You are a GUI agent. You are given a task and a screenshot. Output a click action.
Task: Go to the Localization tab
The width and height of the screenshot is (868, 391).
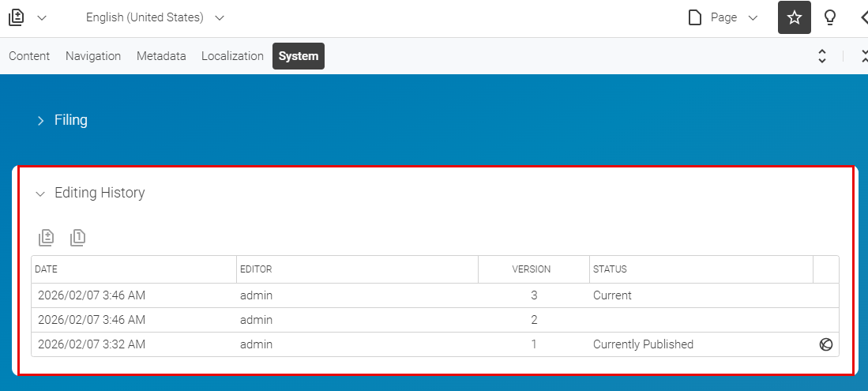click(x=232, y=56)
